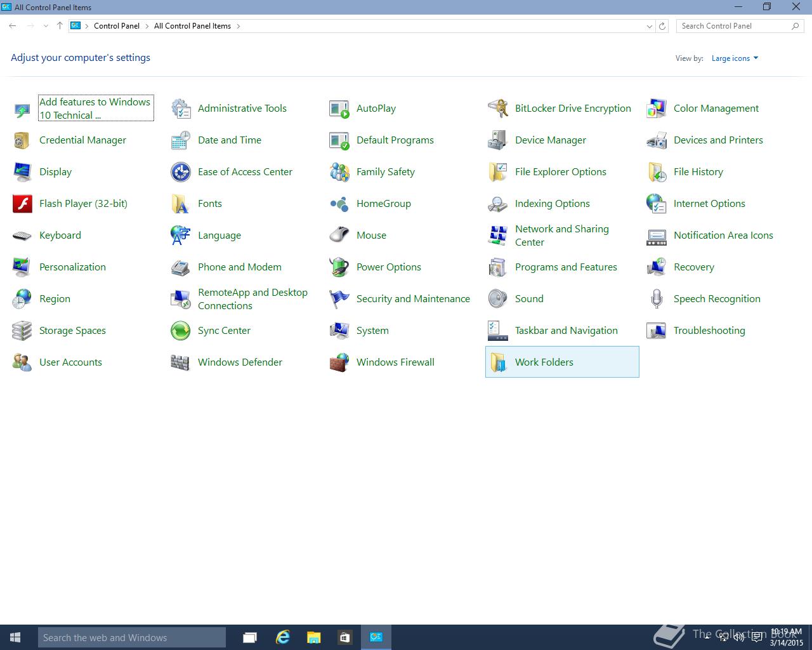Click the HomeGroup icon
Viewport: 812px width, 650px height.
click(339, 204)
